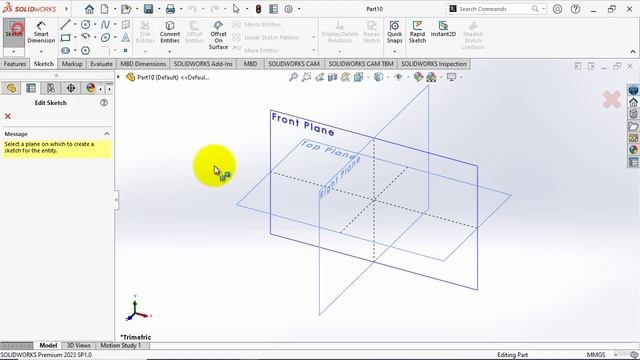Click Zoom to Fit in view toolbar
Viewport: 640px width, 360px height.
(293, 77)
